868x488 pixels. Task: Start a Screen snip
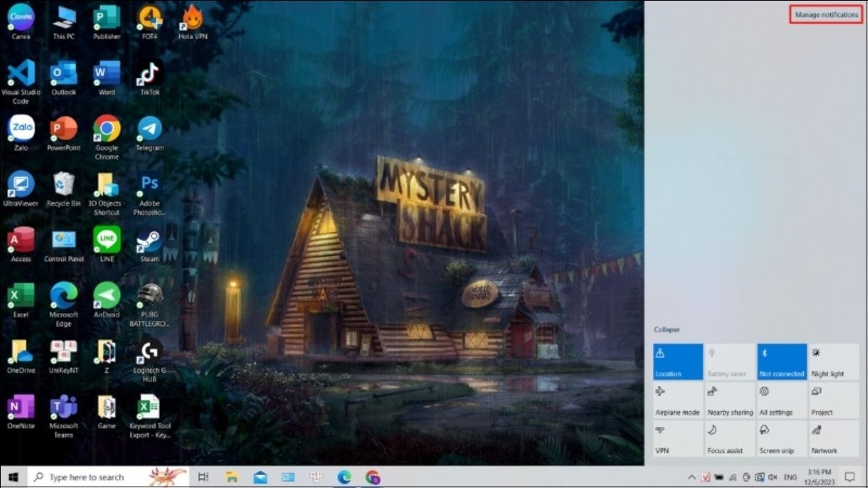(x=782, y=439)
